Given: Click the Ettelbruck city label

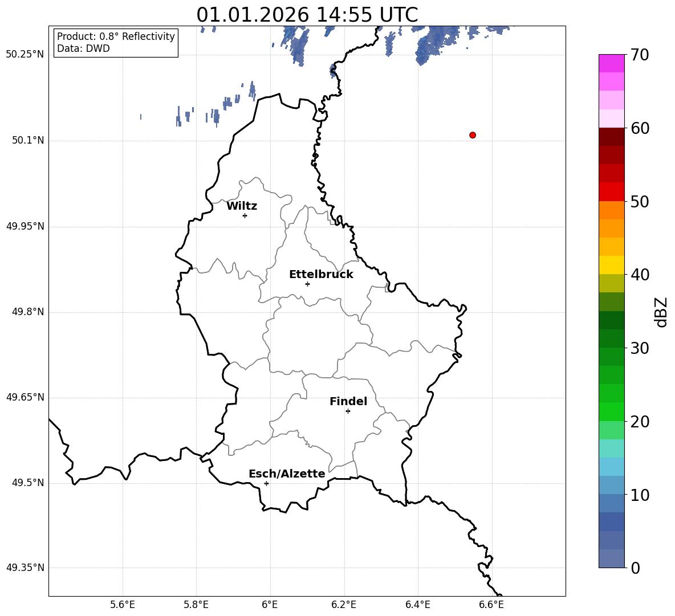Looking at the screenshot, I should pyautogui.click(x=321, y=275).
